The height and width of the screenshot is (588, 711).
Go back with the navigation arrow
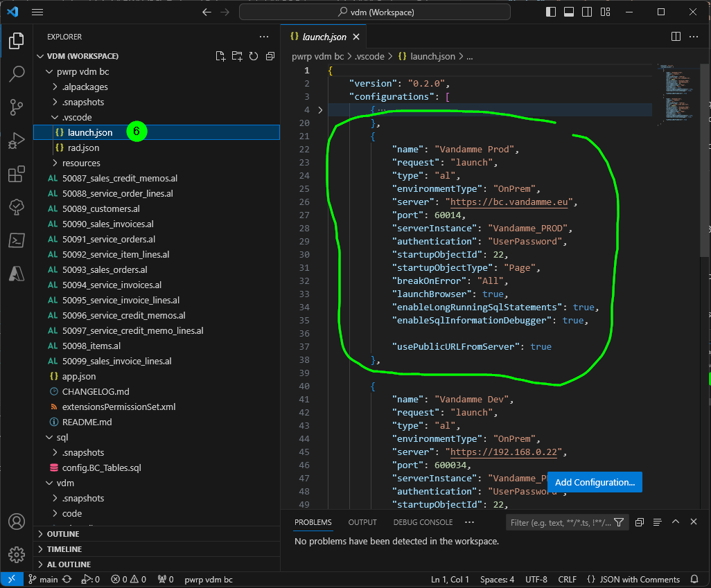(207, 12)
